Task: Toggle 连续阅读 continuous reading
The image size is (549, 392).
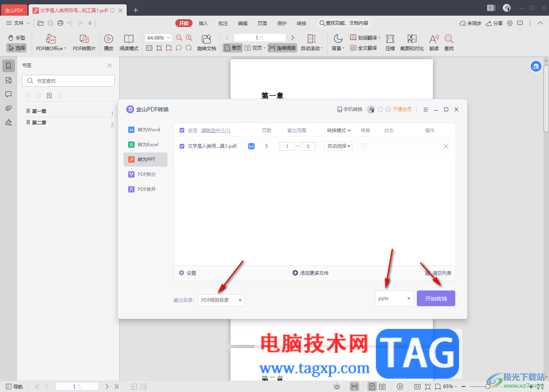Action: [282, 48]
